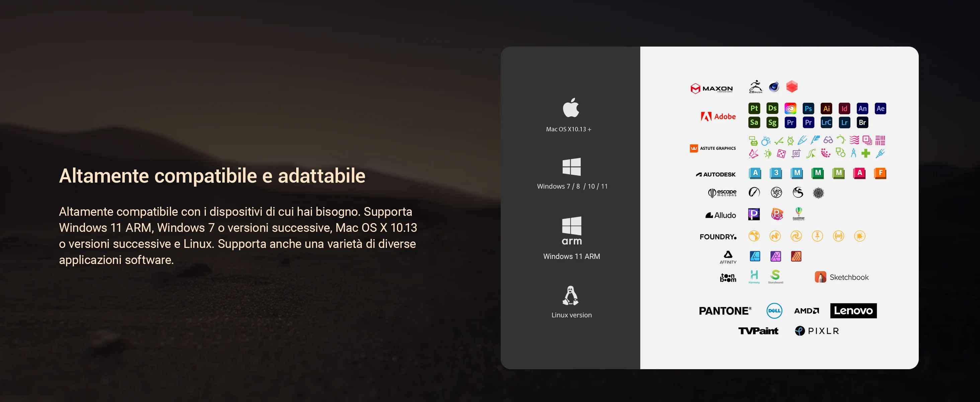Click the red Redshift cube icon
The height and width of the screenshot is (402, 980).
[x=792, y=86]
